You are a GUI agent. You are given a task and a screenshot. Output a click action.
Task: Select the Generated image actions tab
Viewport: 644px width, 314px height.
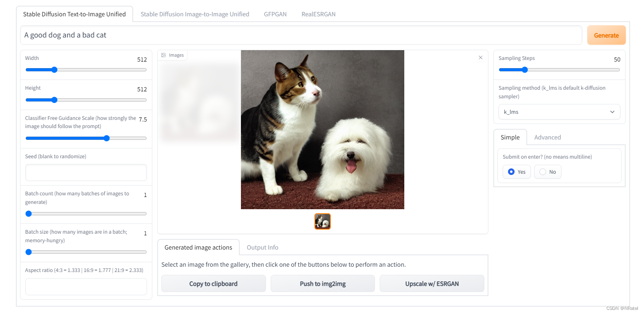click(x=198, y=248)
